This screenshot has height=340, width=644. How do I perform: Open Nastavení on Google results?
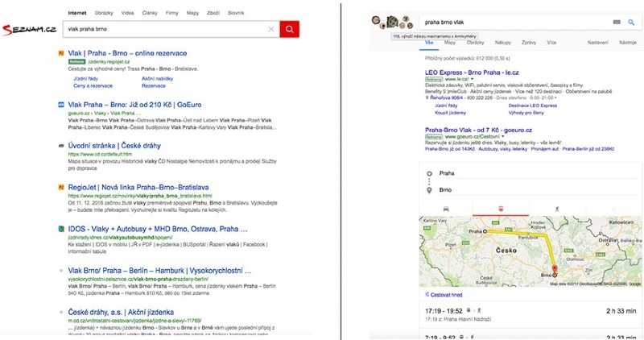coord(597,43)
